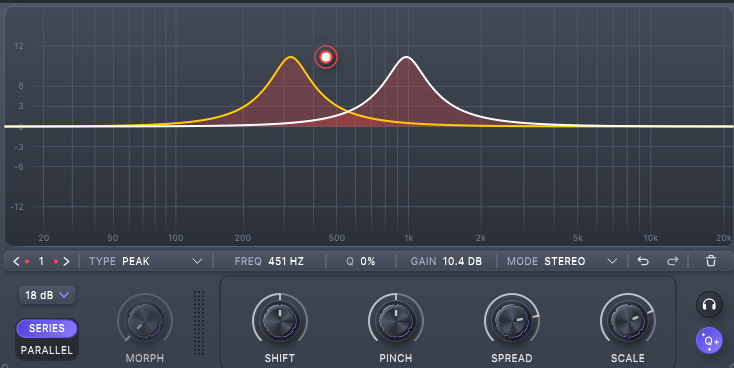Click the red dot right of band number
This screenshot has width=734, height=368.
56,261
